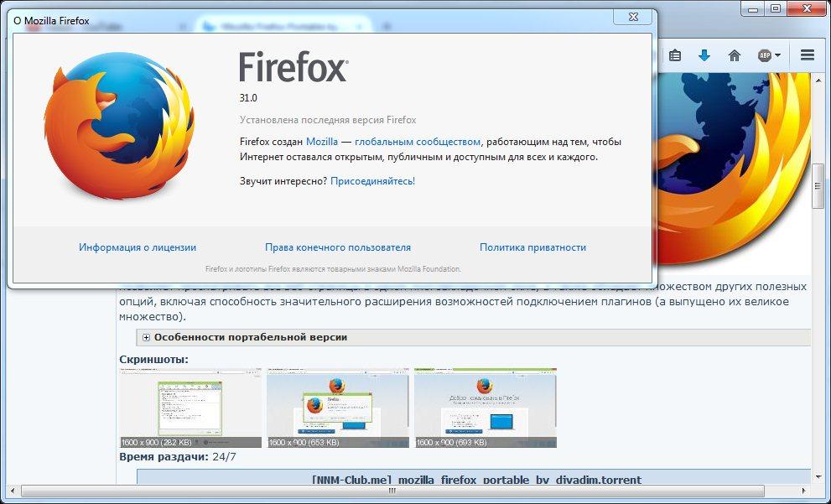Go to the Home page icon
Screen dimensions: 831x504
(x=734, y=55)
